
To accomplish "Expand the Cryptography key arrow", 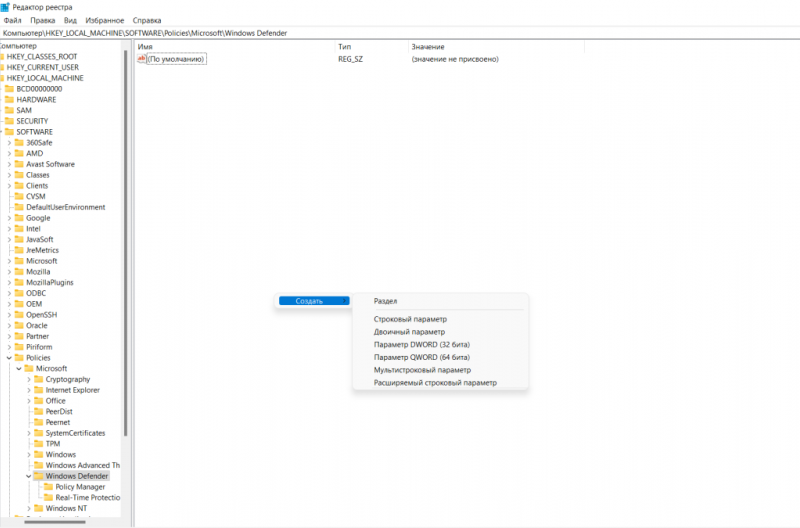I will pyautogui.click(x=28, y=380).
